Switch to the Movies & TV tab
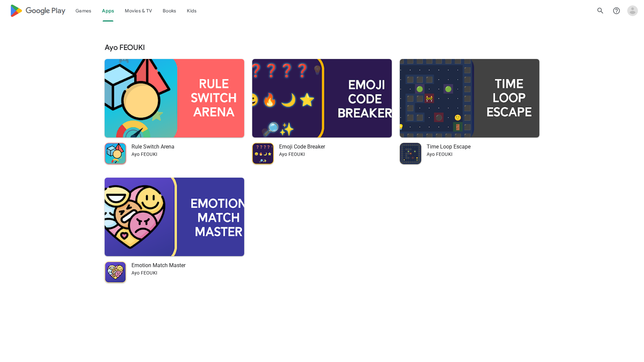Screen dimensions: 644x362 tap(138, 11)
